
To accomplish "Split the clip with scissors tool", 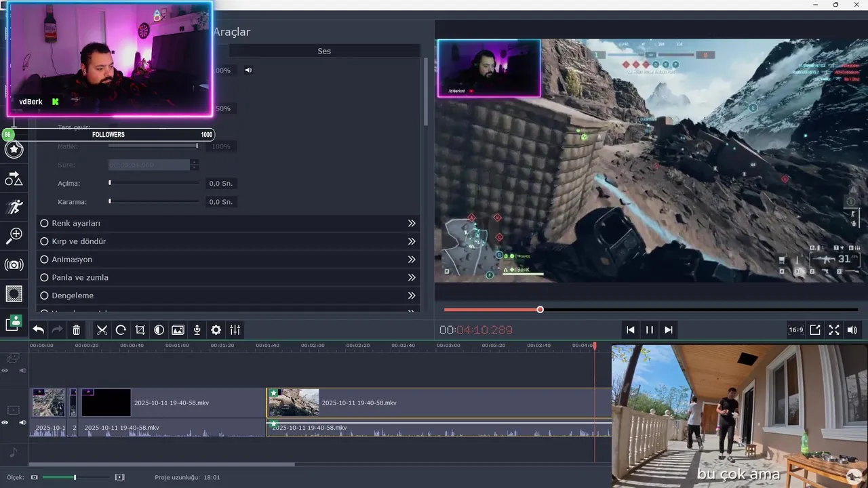I will (102, 330).
